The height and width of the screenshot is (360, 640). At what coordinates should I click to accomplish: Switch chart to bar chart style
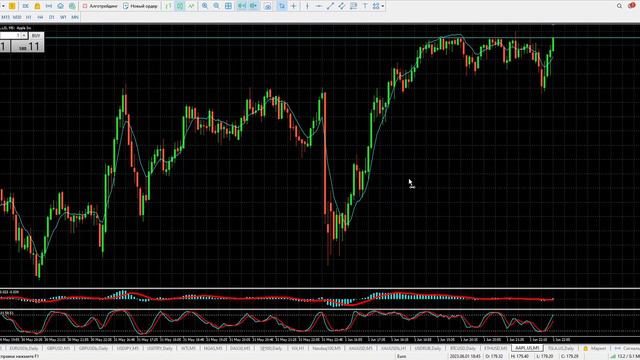(168, 6)
